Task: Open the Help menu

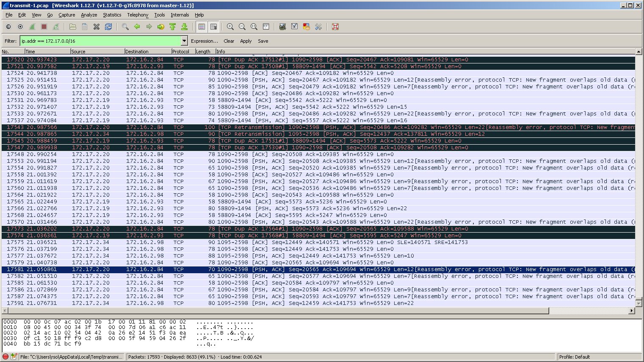Action: pyautogui.click(x=199, y=15)
